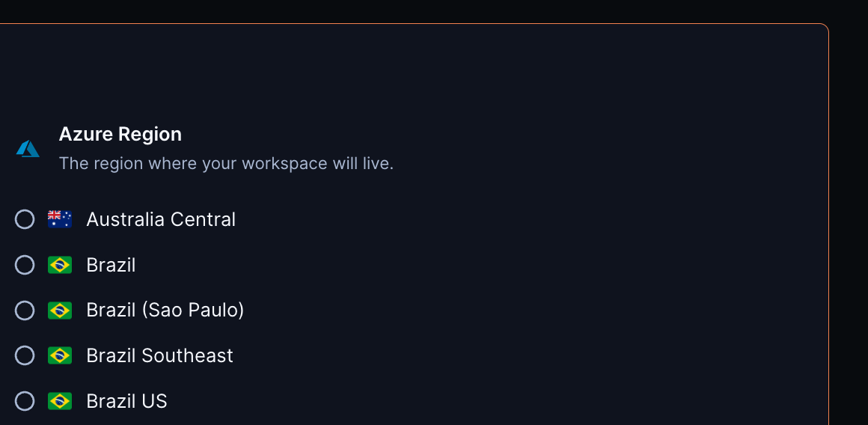The image size is (868, 425).
Task: Click the Brazil (Sao Paulo) label text
Action: (165, 311)
